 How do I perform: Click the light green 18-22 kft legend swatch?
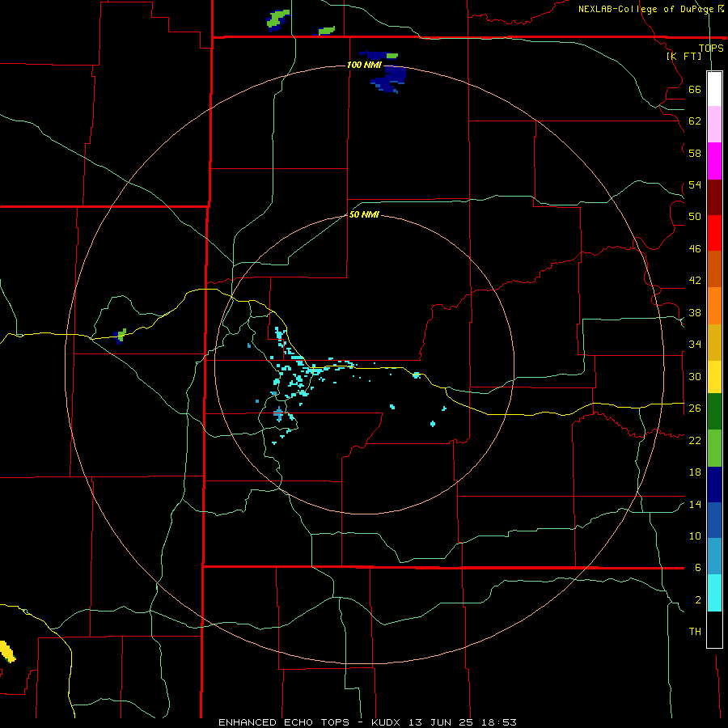[714, 448]
